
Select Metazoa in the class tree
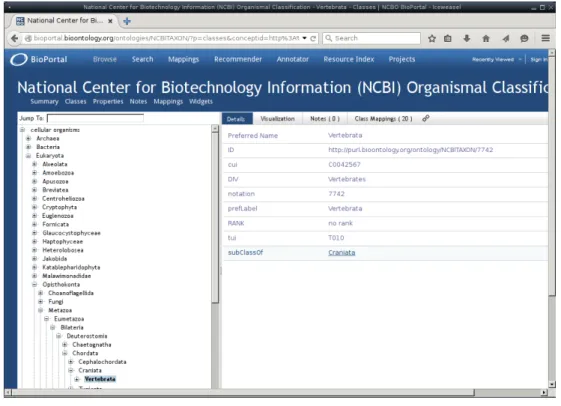tap(60, 310)
